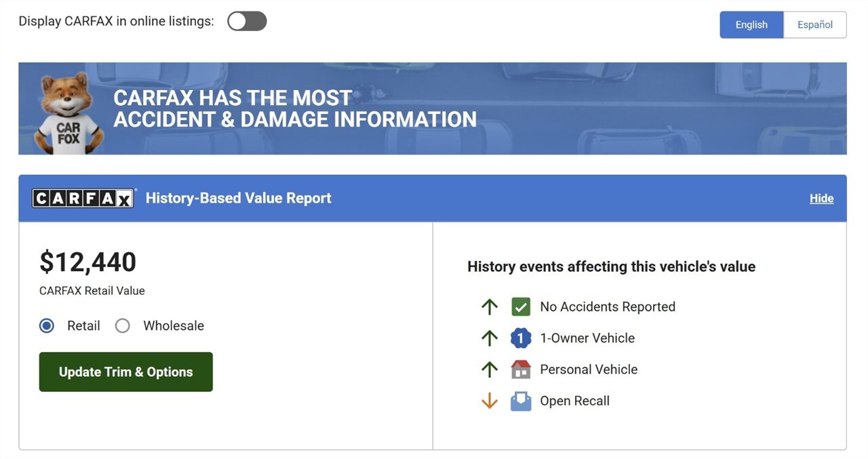The image size is (868, 459).
Task: Toggle Display CARFAX in online listings switch
Action: point(247,21)
